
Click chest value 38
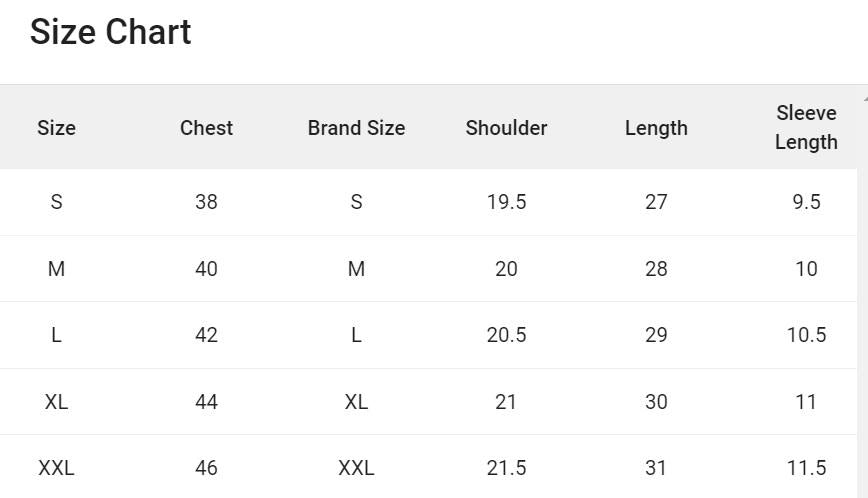(x=206, y=202)
